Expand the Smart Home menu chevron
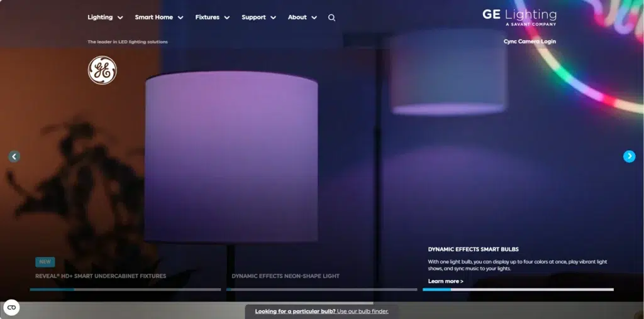Screen dimensions: 644x319 coord(180,18)
